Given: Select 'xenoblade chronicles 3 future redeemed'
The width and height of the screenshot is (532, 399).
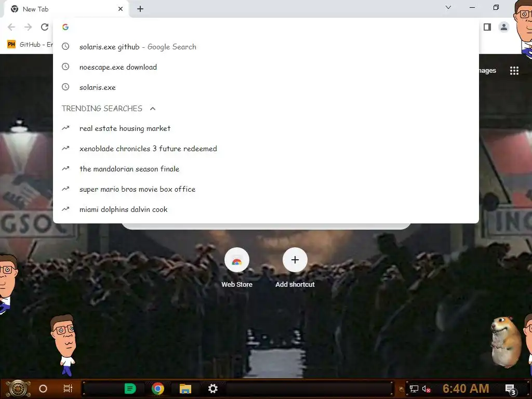Looking at the screenshot, I should pos(266,149).
